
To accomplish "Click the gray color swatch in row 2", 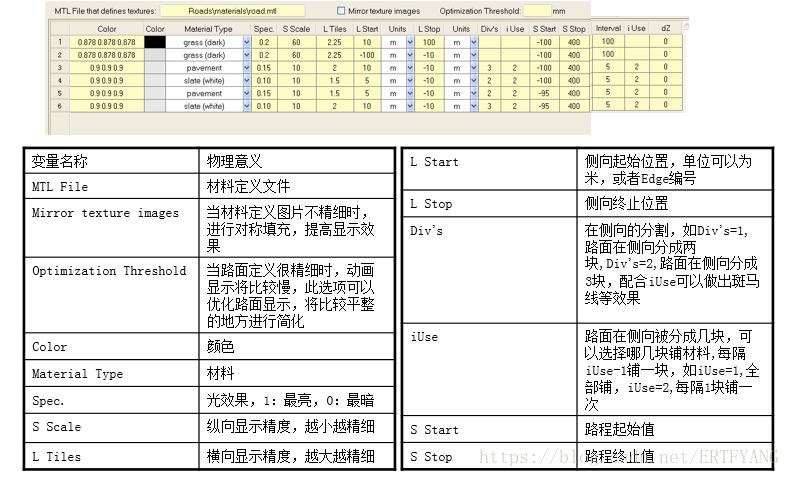I will click(155, 55).
